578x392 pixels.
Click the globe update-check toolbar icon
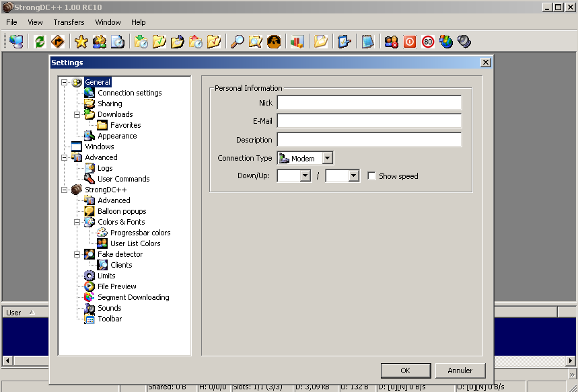(445, 41)
